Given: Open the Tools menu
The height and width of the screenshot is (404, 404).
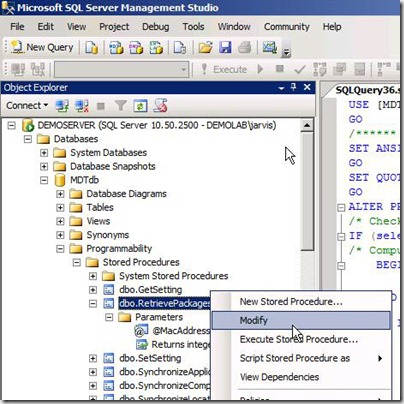Looking at the screenshot, I should [193, 27].
